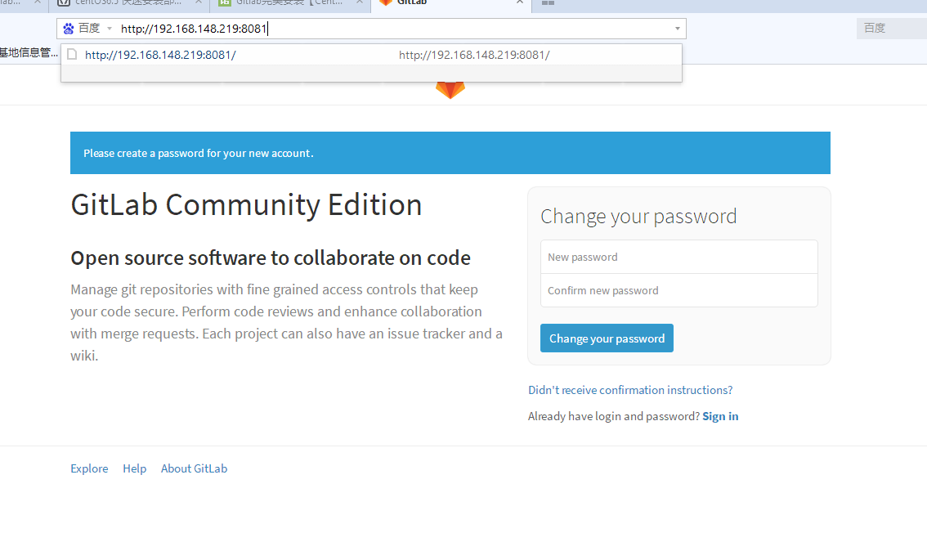
Task: Open the 基地信息管... bookmark
Action: [29, 52]
